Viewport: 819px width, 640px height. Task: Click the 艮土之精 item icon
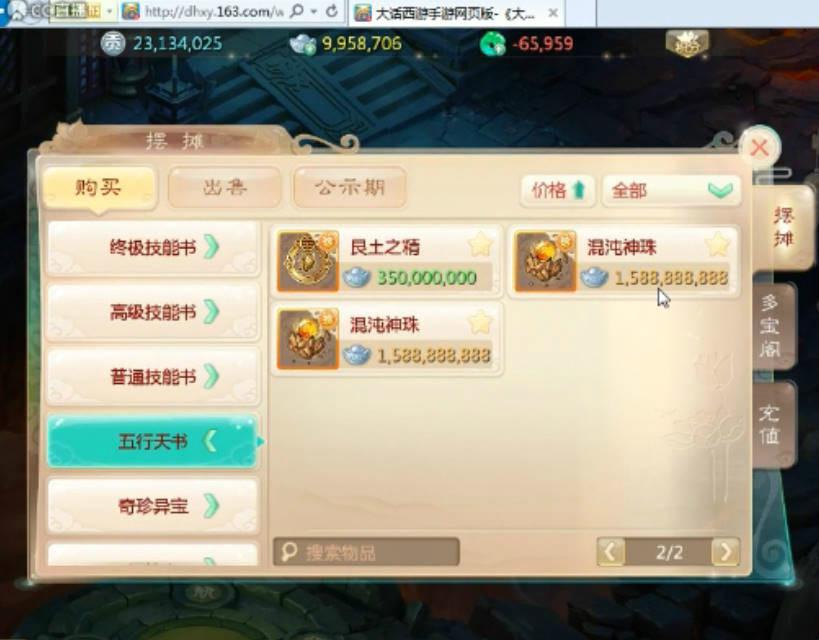pos(308,261)
